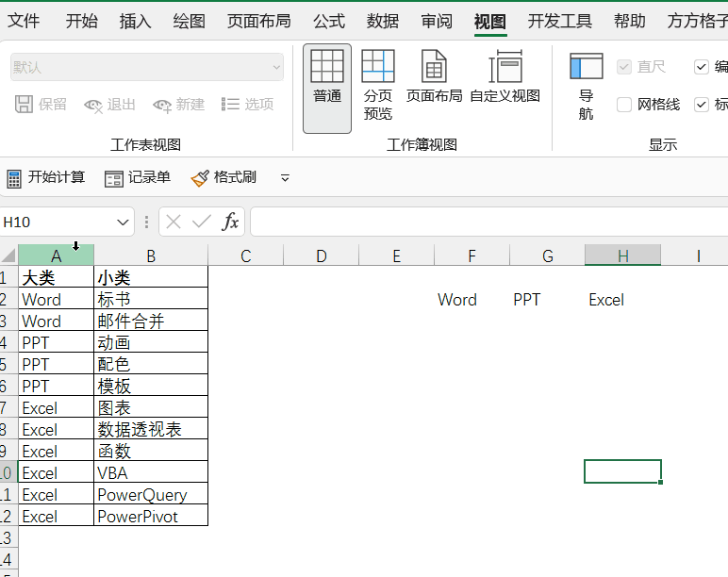Open the Record Form (记录单)
728x577 pixels.
(138, 178)
